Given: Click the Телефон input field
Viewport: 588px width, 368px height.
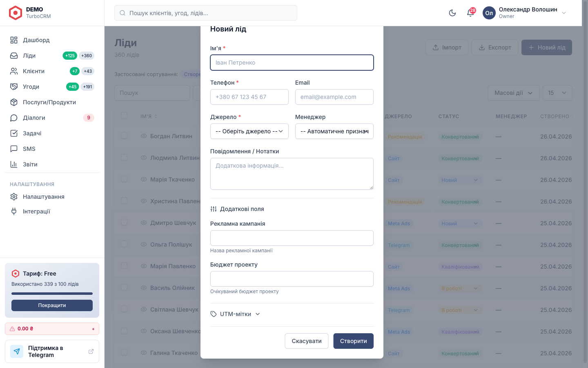Looking at the screenshot, I should click(x=249, y=97).
